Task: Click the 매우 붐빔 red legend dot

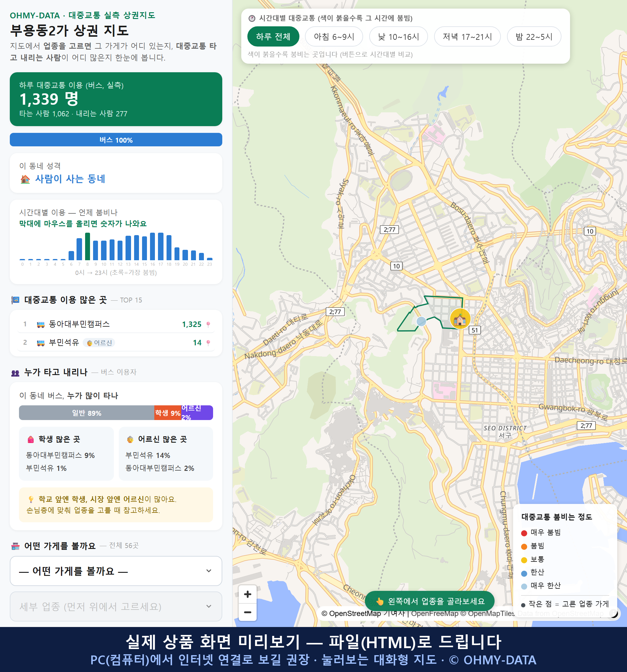Action: point(524,533)
